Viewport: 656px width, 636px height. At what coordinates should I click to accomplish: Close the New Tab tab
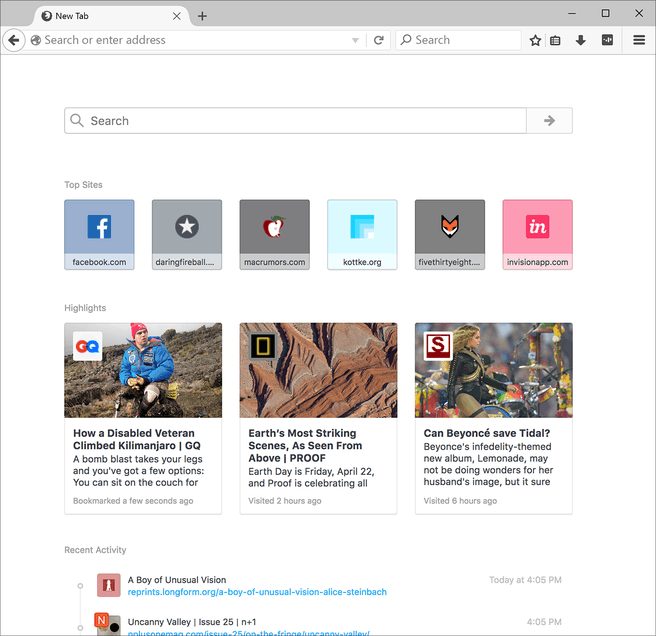pos(177,16)
